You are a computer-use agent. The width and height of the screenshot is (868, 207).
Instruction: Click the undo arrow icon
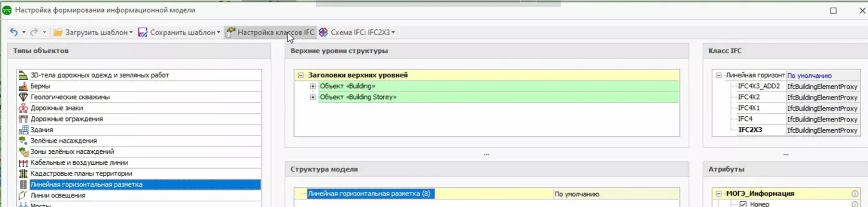click(13, 32)
